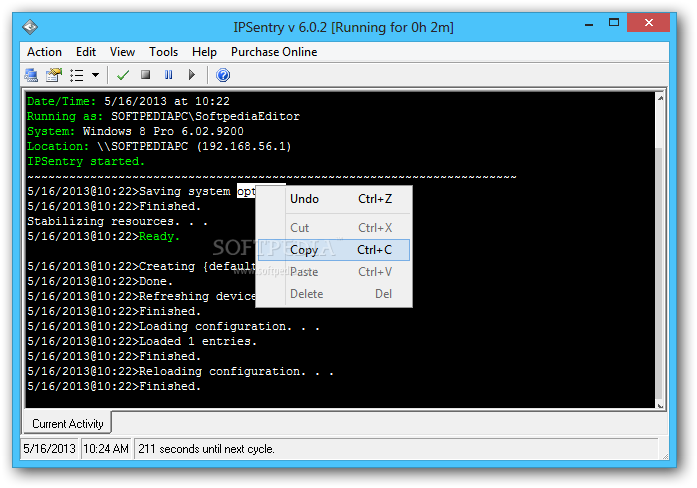Viewport: 697px width, 488px height.
Task: Click the 'IPSentry started.' log line
Action: [x=86, y=161]
